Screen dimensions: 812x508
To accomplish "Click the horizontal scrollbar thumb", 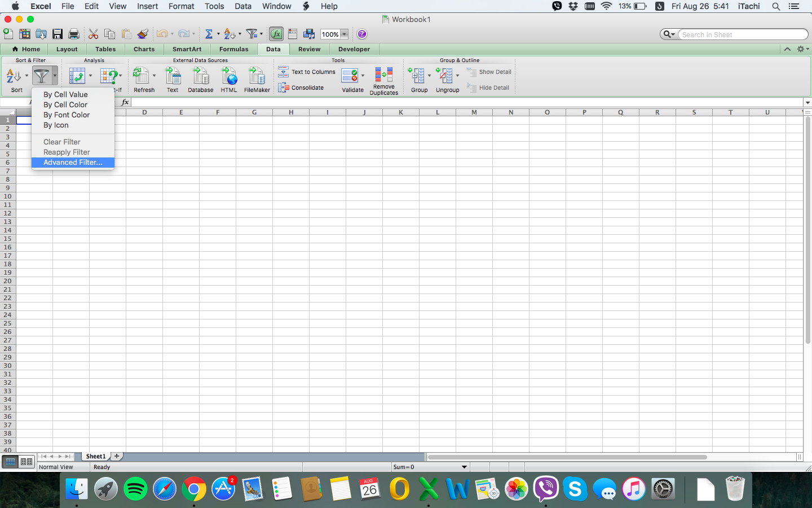I will coord(567,457).
